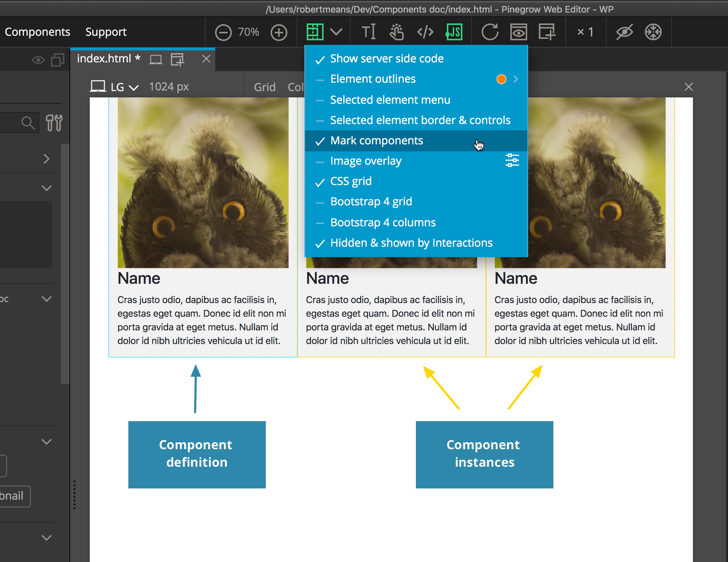Screen dimensions: 728x562
Task: Collapse the section chevron below the right-pointing chevron
Action: 47,188
